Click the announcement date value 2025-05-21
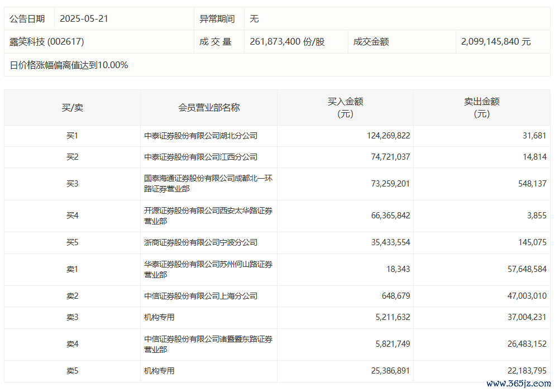The height and width of the screenshot is (392, 555). pyautogui.click(x=84, y=19)
